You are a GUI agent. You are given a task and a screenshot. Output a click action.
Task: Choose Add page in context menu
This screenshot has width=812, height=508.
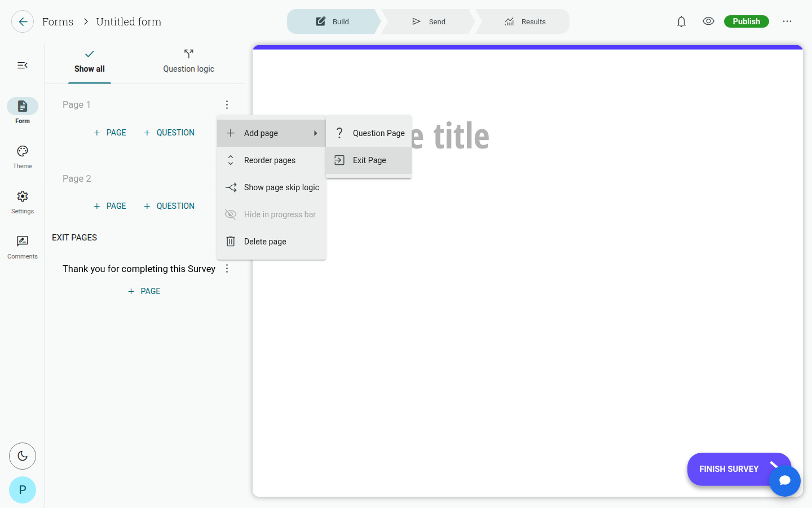[271, 133]
